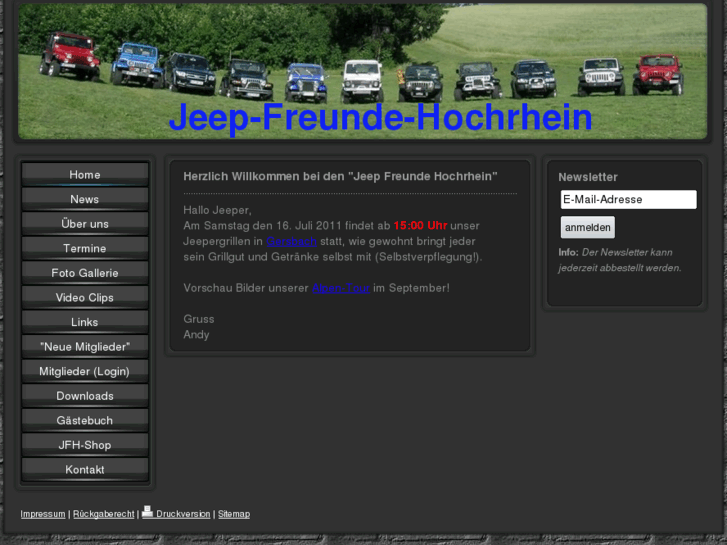Follow the Gersbach link
Image resolution: width=727 pixels, height=545 pixels.
291,241
